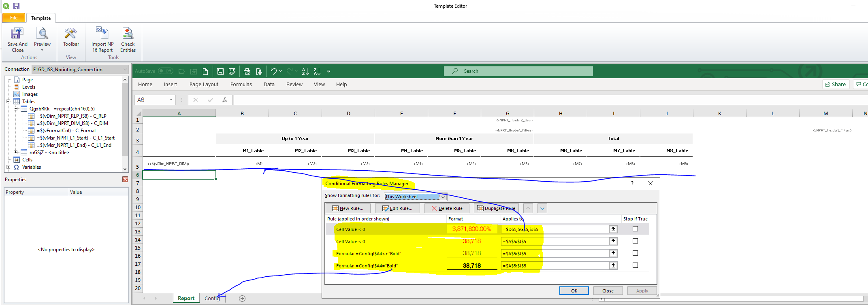
Task: Switch to the Config sheet tab
Action: (x=212, y=299)
